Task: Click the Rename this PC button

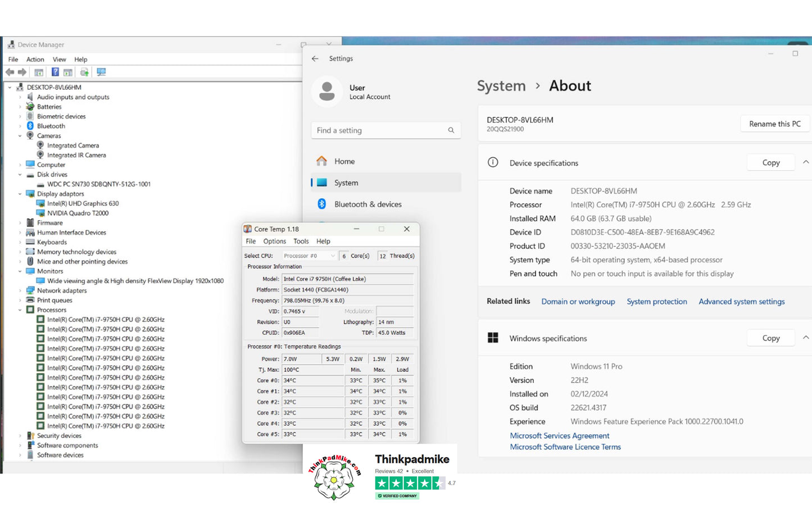Action: [x=775, y=124]
